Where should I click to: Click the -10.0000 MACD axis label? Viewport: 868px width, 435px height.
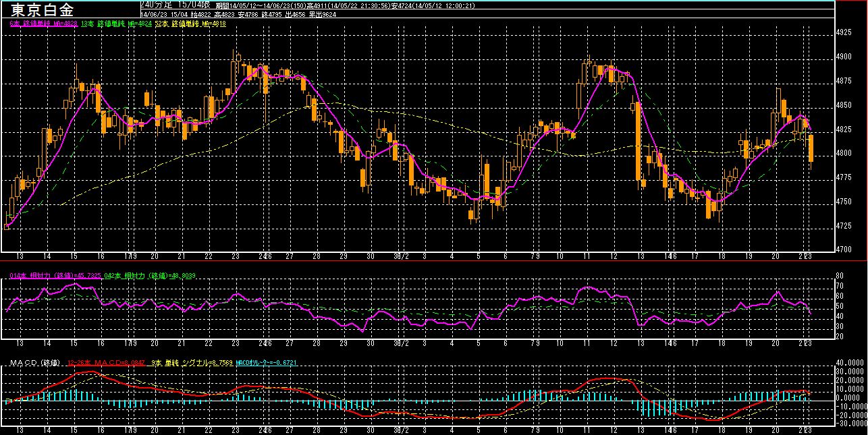point(850,406)
